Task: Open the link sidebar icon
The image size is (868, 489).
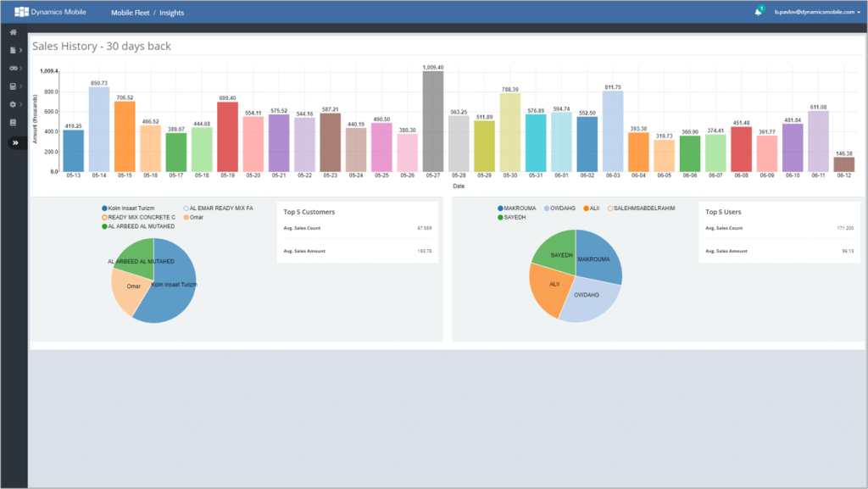Action: [x=14, y=68]
